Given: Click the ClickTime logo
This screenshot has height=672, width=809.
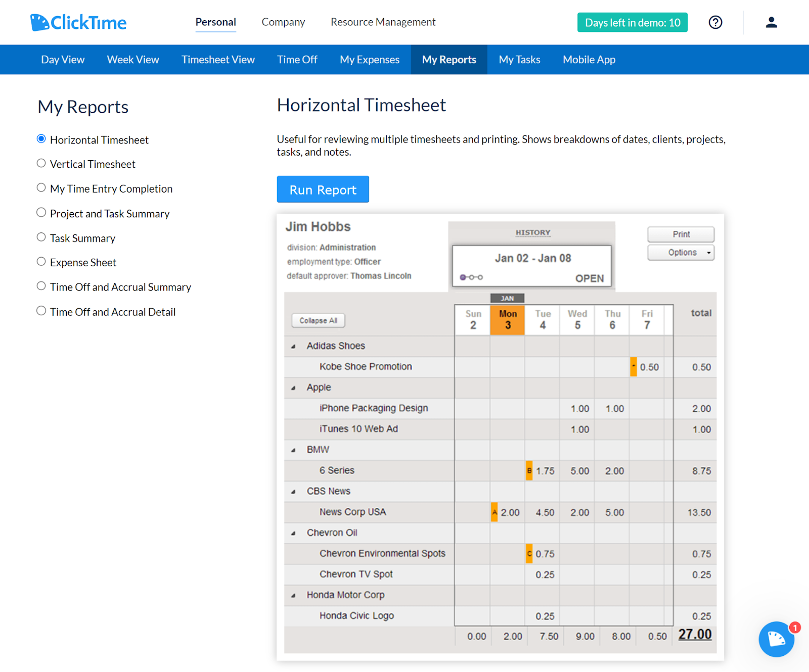Looking at the screenshot, I should click(78, 22).
